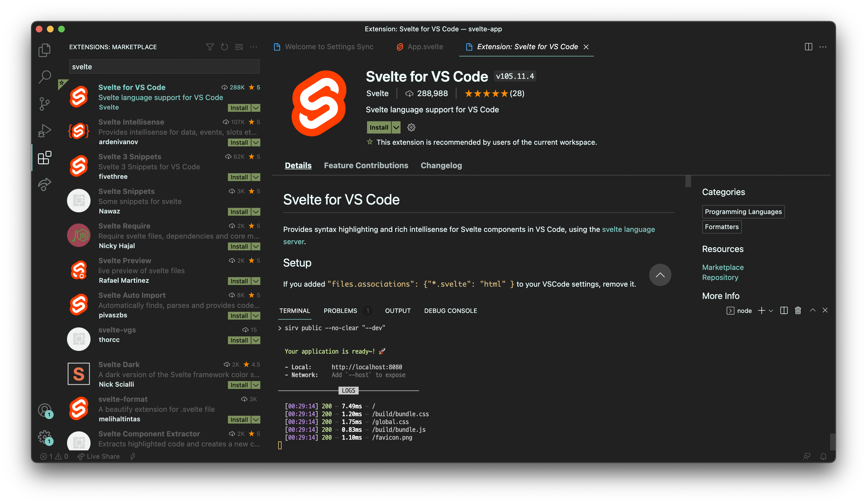867x504 pixels.
Task: Open new terminal profile dropdown chevron
Action: coord(771,311)
